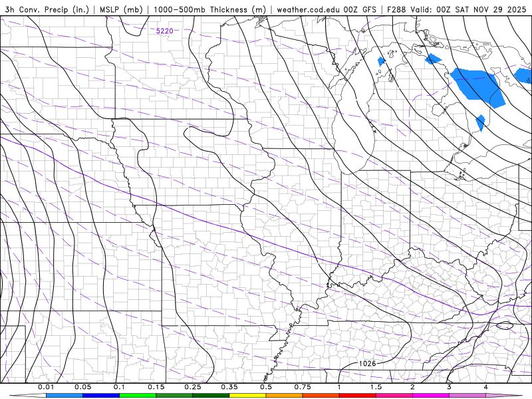
Task: Click the 1.5 legend value
Action: 376,387
